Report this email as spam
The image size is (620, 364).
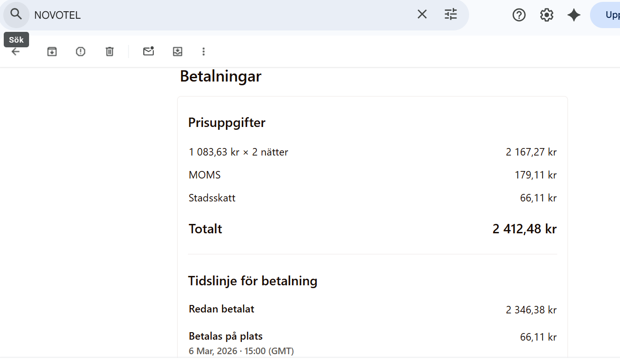point(81,52)
